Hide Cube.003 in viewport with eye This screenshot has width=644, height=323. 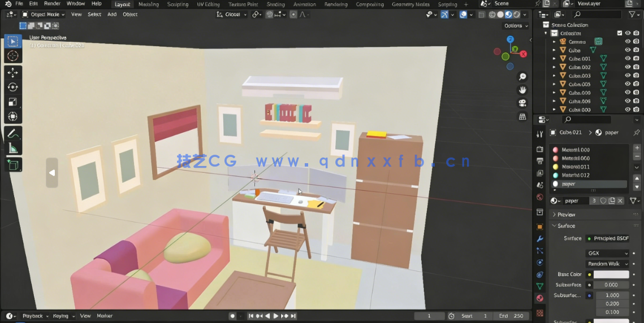point(628,76)
